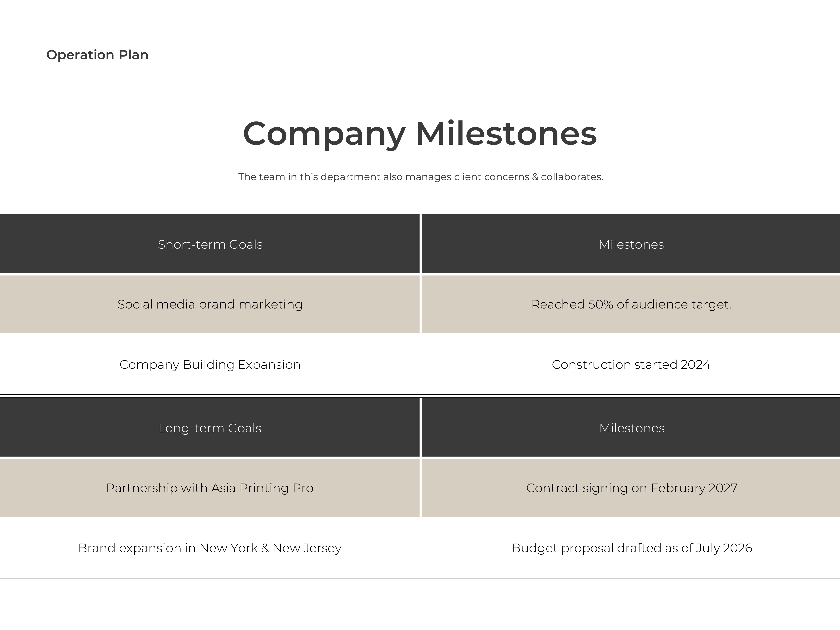Click the word Milestones in the title
The image size is (840, 630).
coord(507,133)
